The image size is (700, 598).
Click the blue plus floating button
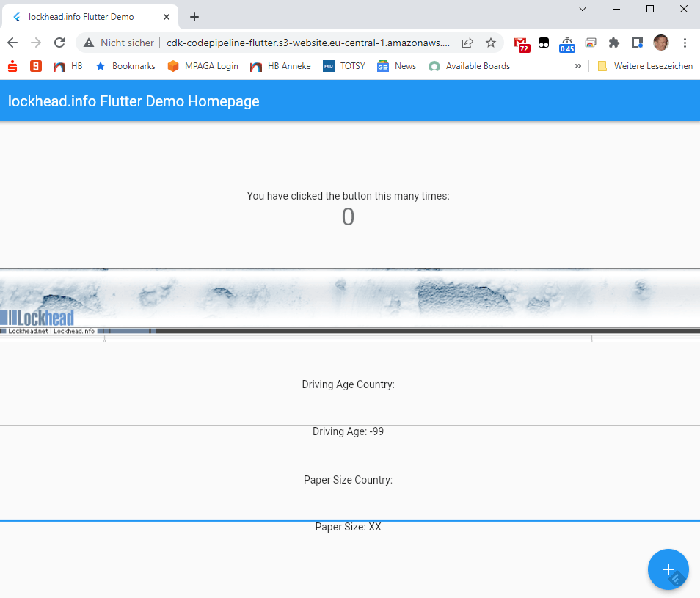click(668, 569)
